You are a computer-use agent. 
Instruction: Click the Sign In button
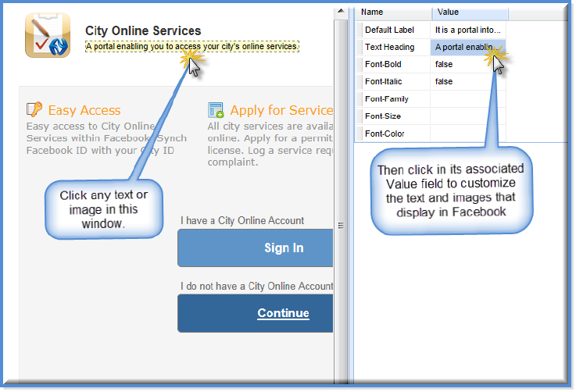point(256,248)
